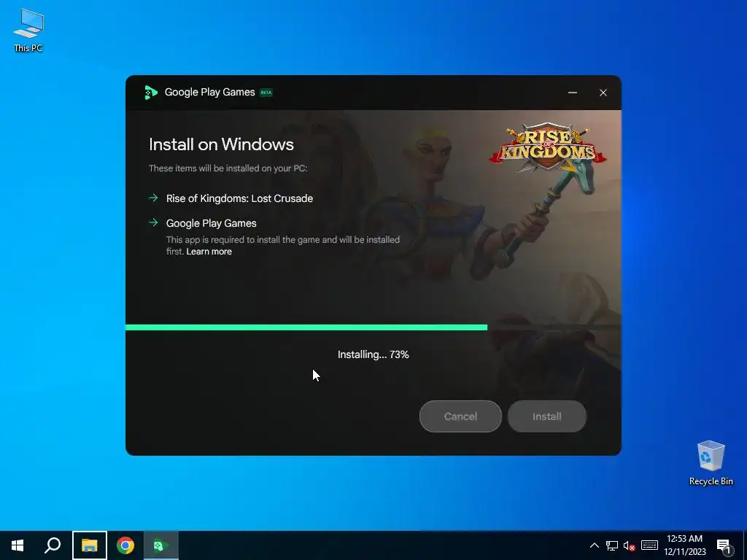Click the Installing... 73% status text
This screenshot has width=747, height=560.
373,355
